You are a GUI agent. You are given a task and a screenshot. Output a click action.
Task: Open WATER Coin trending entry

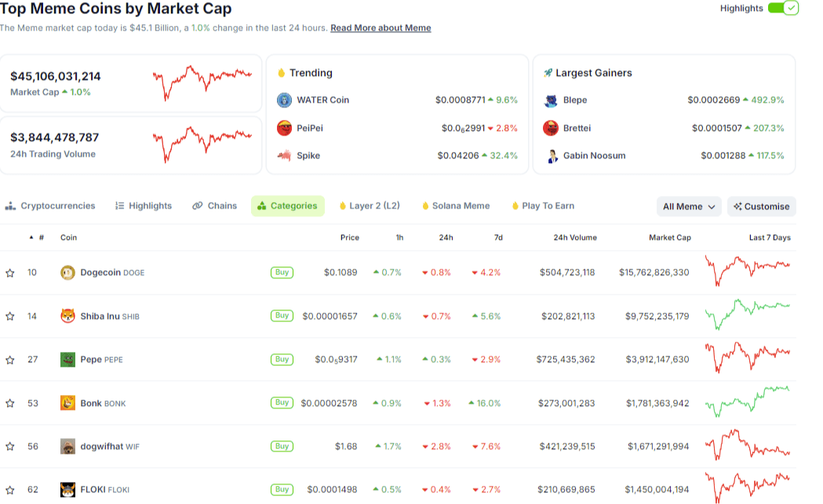(x=322, y=100)
